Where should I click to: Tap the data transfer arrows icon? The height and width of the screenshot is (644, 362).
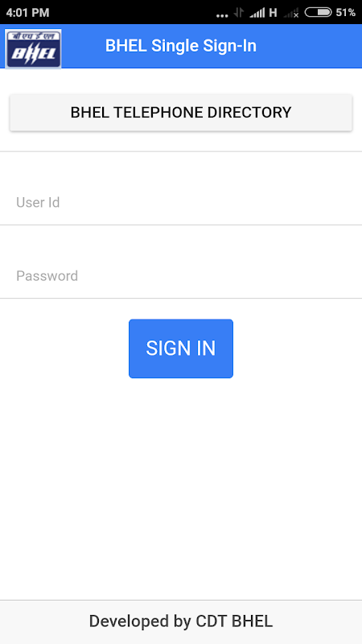[x=238, y=12]
